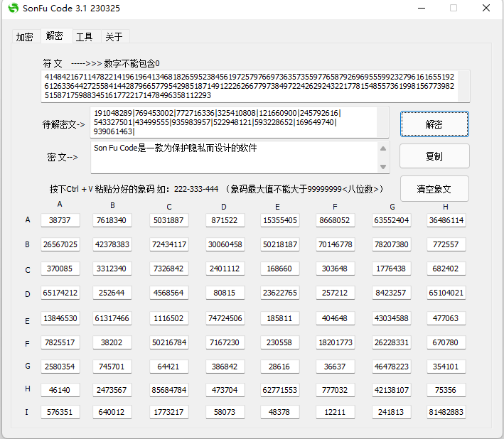This screenshot has height=439, width=504.
Task: Click the cell showing 7167230
Action: [224, 342]
